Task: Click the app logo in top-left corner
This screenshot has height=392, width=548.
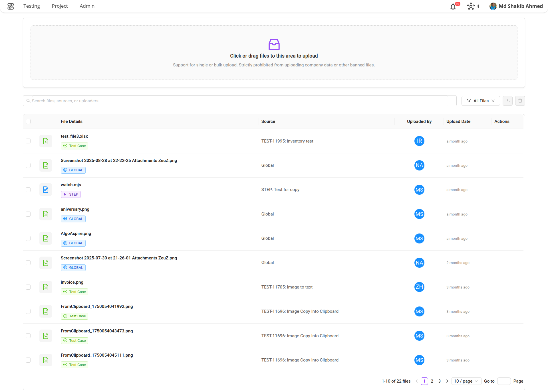Action: 11,6
